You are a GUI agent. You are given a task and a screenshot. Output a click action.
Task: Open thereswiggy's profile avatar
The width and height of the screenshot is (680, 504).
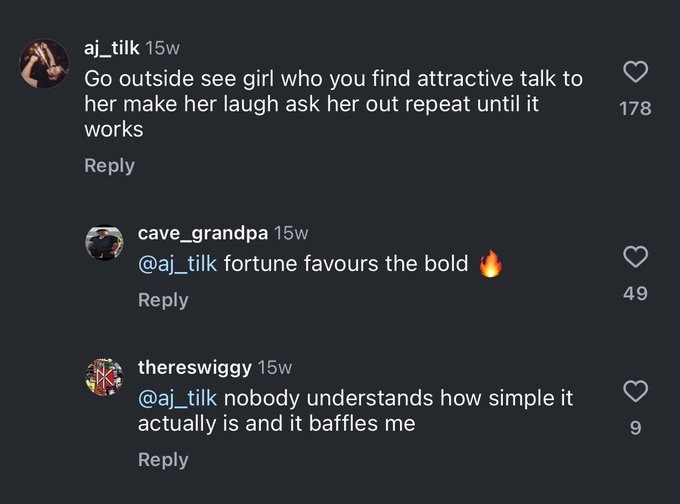click(104, 377)
